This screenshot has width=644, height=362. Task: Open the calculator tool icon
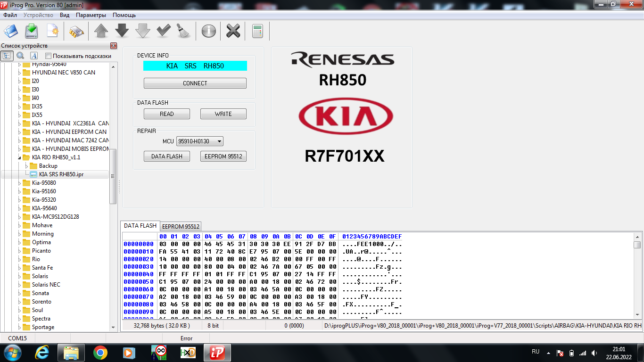[x=257, y=31]
